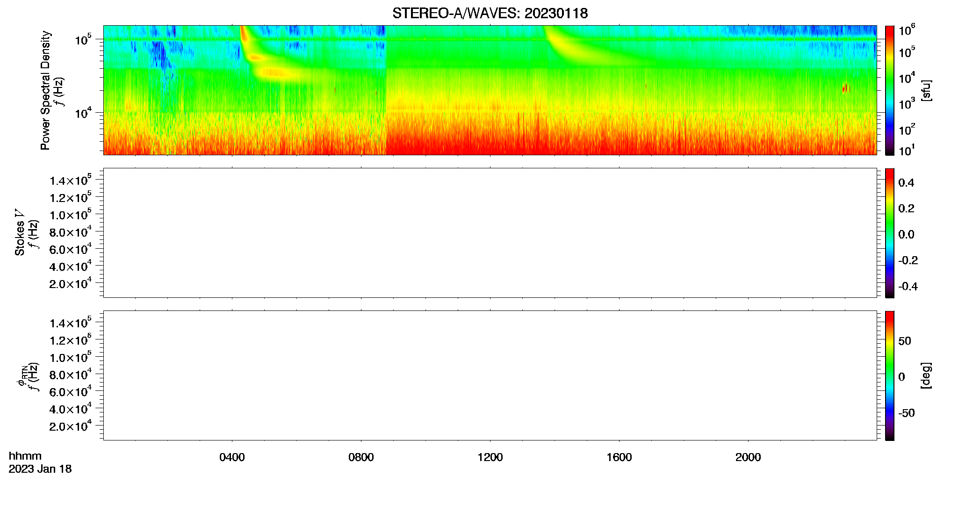Click the 10^5 frequency tick of the spectrogram

83,39
